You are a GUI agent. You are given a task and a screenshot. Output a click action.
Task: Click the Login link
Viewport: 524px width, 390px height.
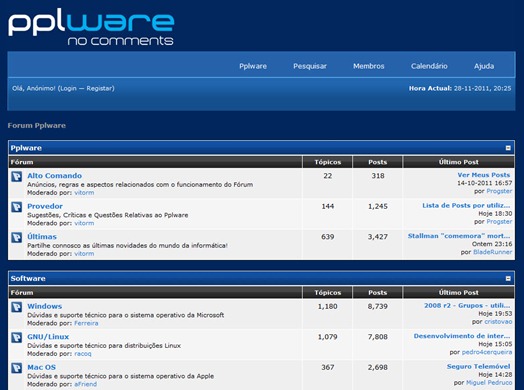point(68,89)
